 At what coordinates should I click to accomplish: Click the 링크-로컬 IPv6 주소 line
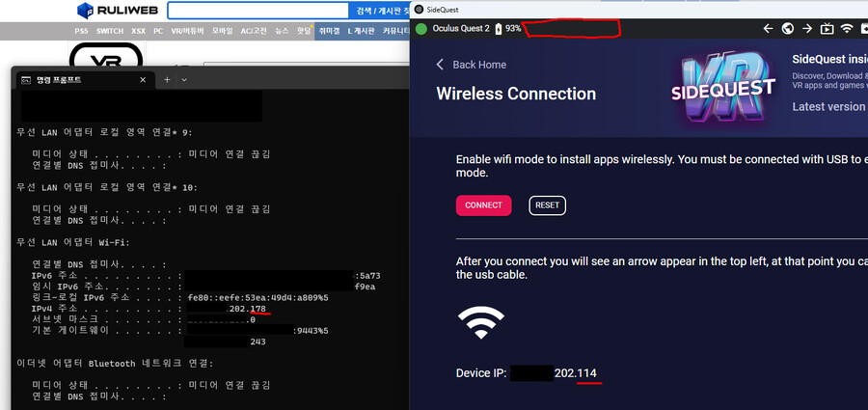point(180,297)
